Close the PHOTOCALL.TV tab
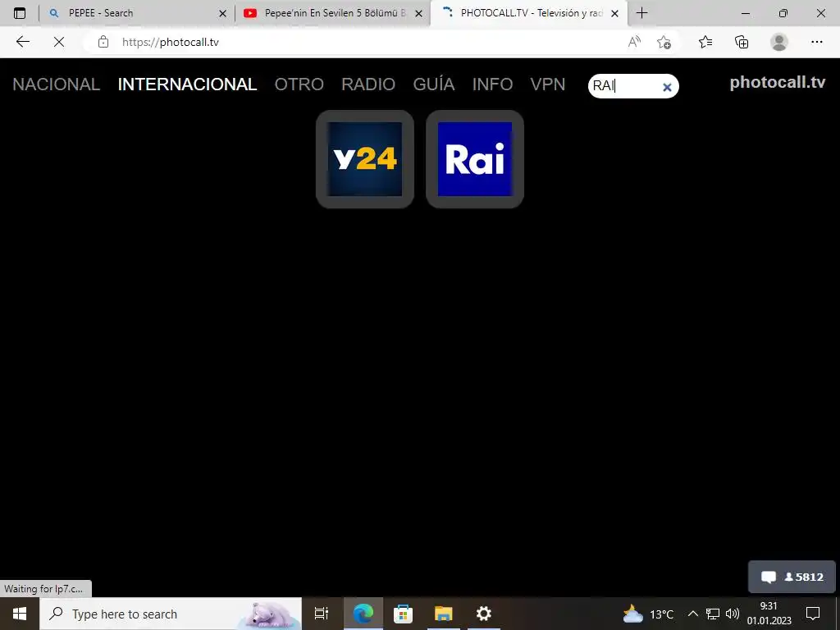Screen dimensions: 840x630 tap(615, 13)
